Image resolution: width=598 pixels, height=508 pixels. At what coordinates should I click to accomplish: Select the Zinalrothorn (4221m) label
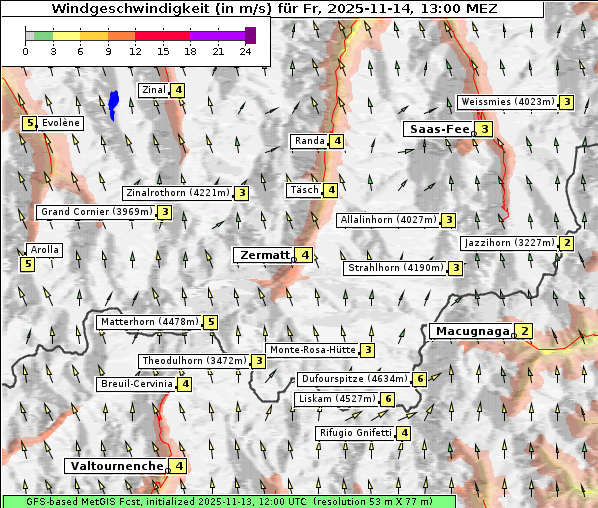coord(178,193)
